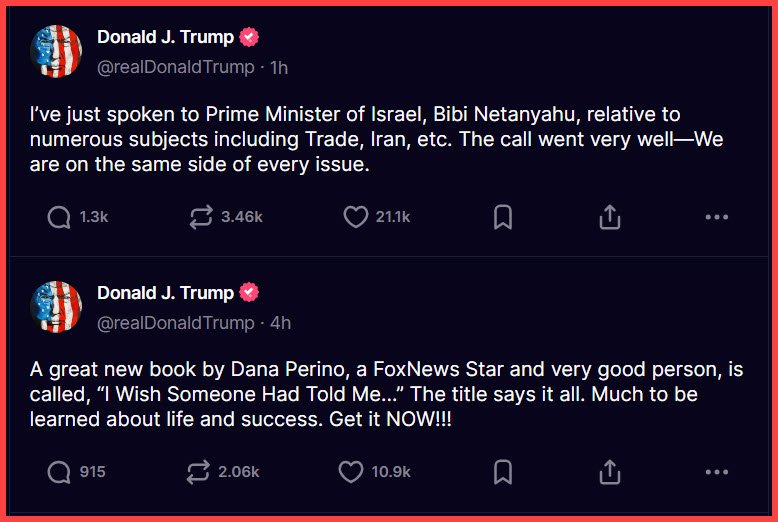Like the post about Israel call
778x522 pixels.
(356, 217)
